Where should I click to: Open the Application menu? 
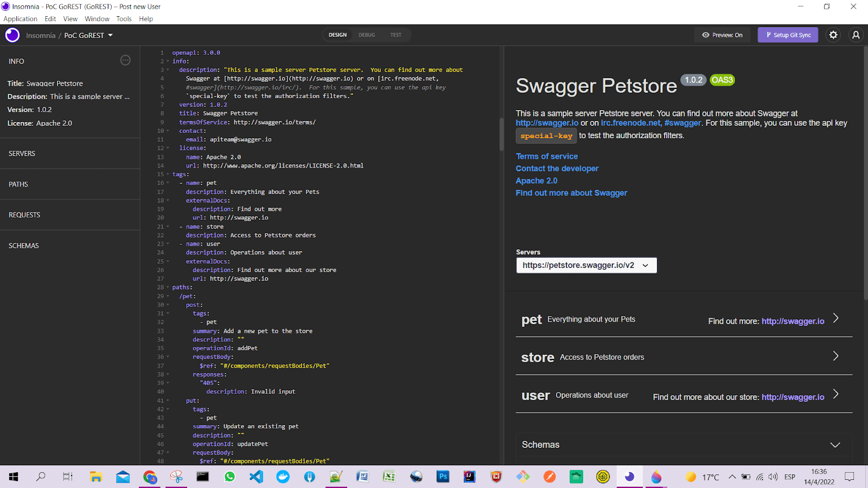[x=21, y=18]
